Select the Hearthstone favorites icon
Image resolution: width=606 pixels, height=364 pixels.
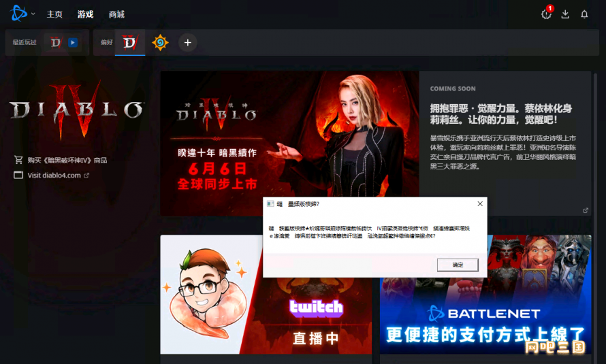click(x=160, y=42)
